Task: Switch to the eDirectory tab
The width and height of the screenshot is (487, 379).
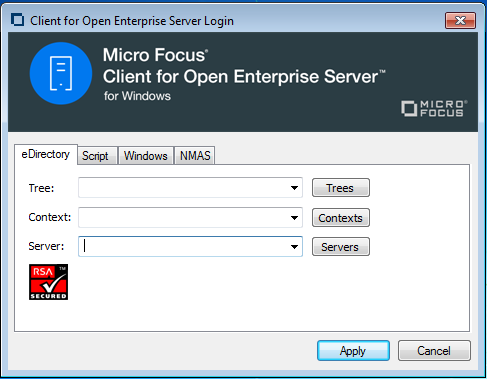Action: point(46,154)
